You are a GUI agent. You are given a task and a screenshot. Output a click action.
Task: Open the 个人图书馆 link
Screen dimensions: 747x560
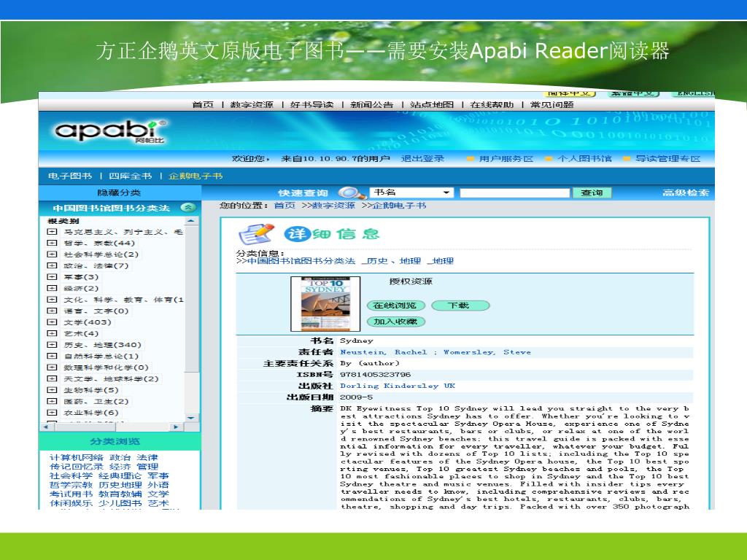[584, 158]
